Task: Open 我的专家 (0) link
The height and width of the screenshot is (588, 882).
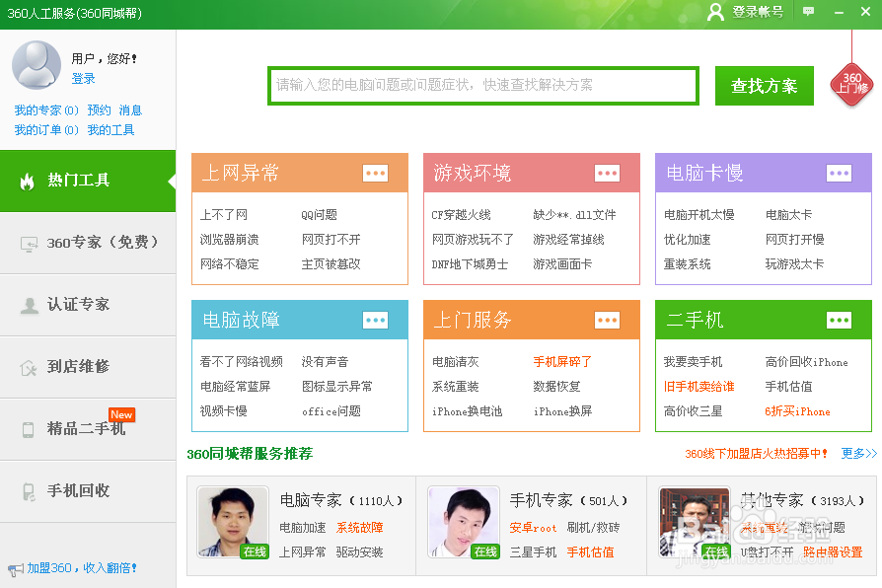Action: tap(46, 110)
